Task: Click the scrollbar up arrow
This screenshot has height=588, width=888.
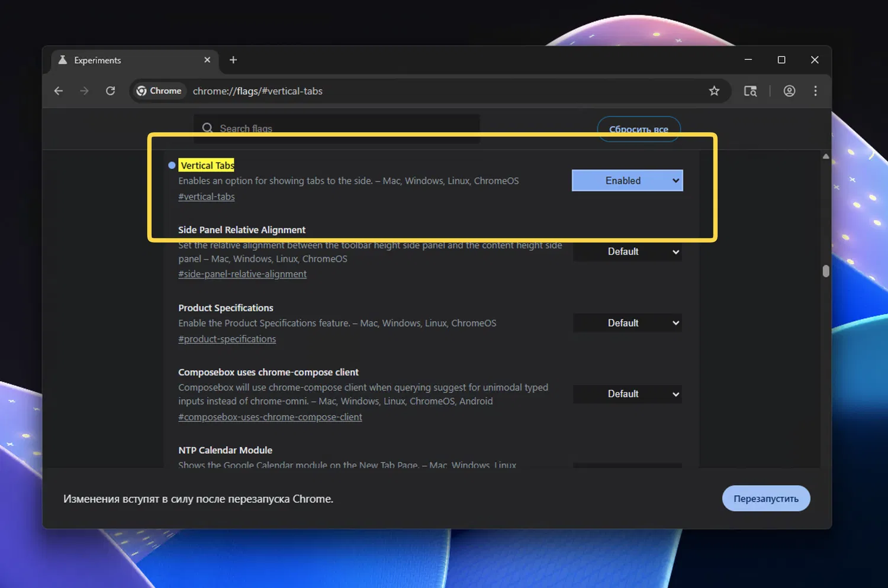Action: coord(826,156)
